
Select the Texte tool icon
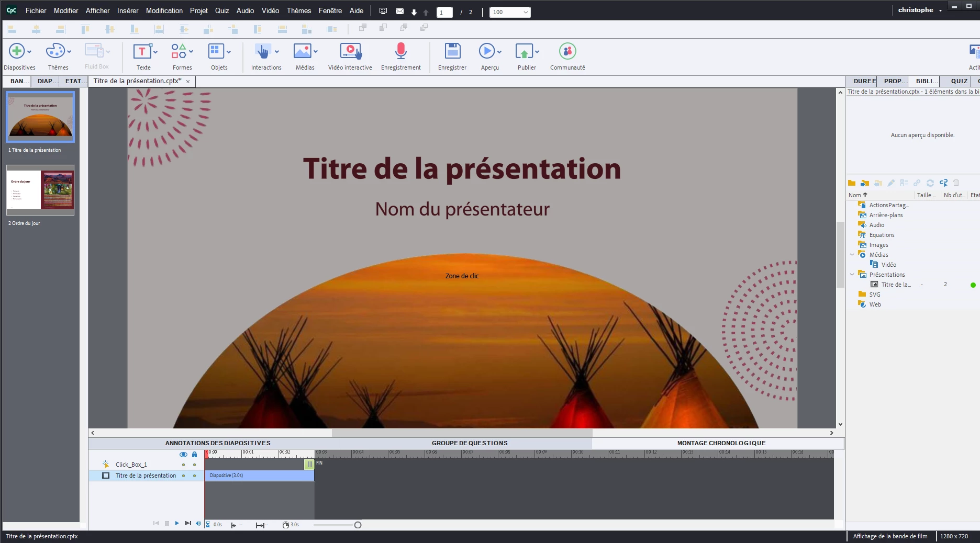pyautogui.click(x=142, y=51)
